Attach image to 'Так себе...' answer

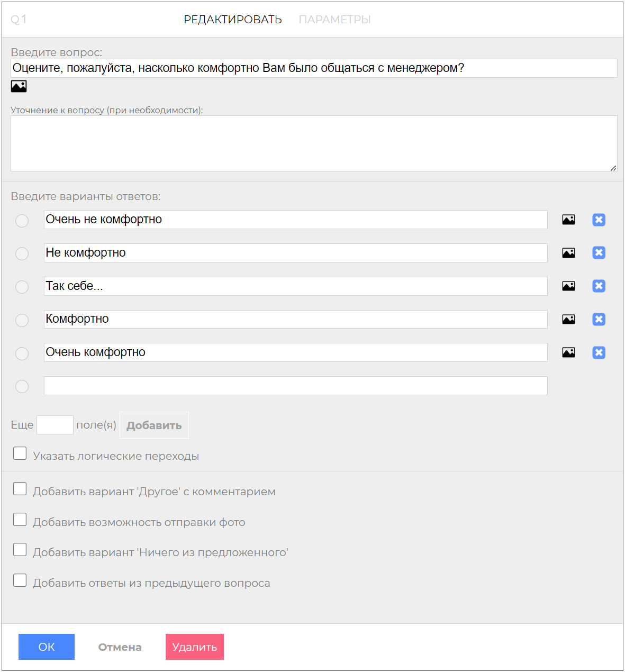coord(568,286)
